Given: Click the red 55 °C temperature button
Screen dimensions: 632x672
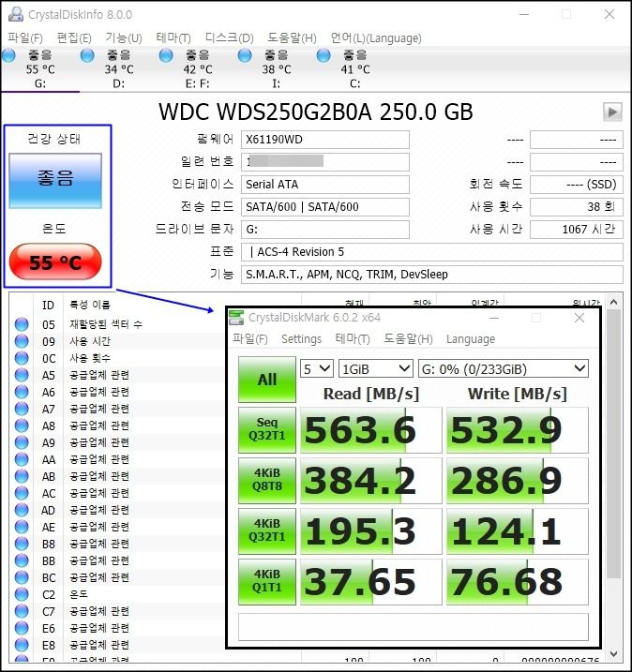Looking at the screenshot, I should pos(55,261).
